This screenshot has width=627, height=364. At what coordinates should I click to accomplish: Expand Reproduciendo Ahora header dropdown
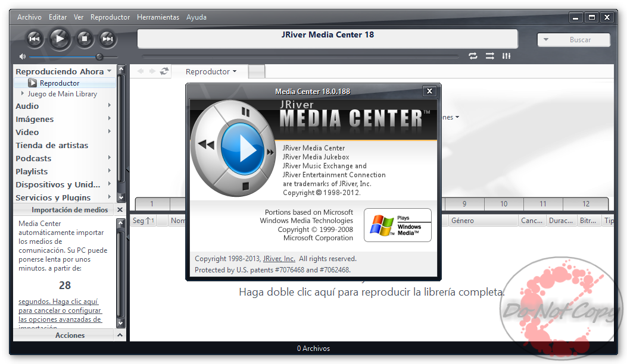tap(109, 71)
